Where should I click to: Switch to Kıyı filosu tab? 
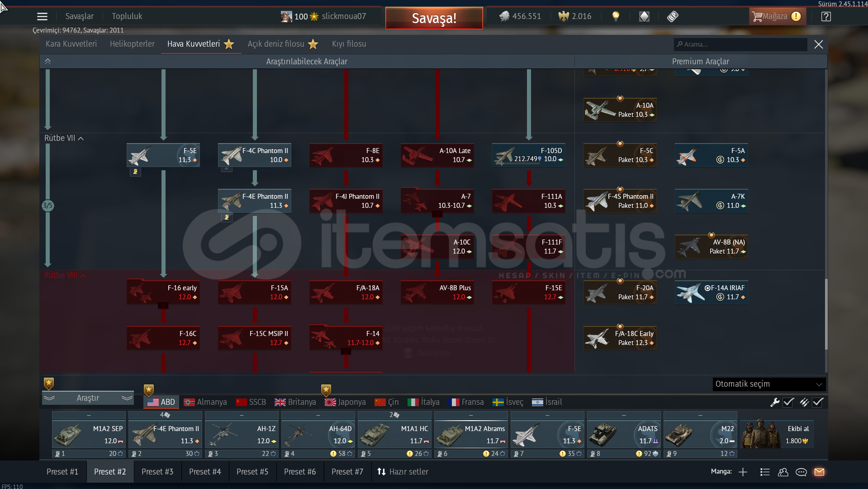click(x=349, y=44)
